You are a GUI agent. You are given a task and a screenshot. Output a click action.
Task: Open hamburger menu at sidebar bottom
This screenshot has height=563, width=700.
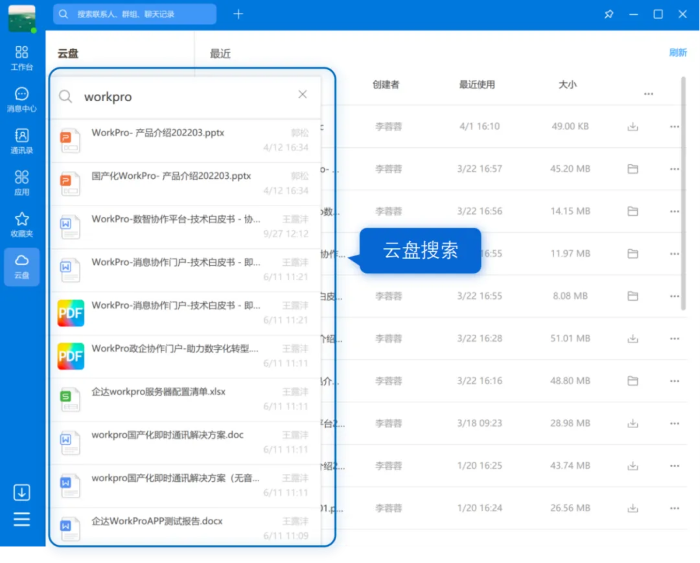pos(22,519)
